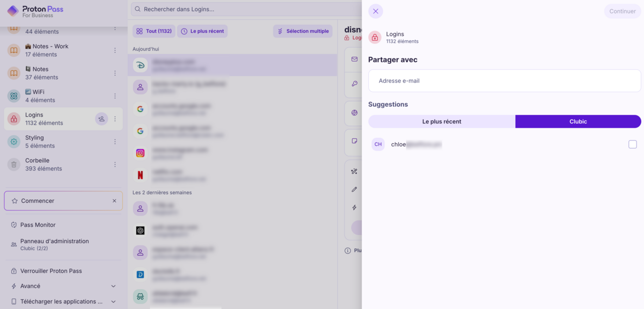The width and height of the screenshot is (644, 309).
Task: Open the OpenAI logo login entry
Action: pyautogui.click(x=232, y=230)
